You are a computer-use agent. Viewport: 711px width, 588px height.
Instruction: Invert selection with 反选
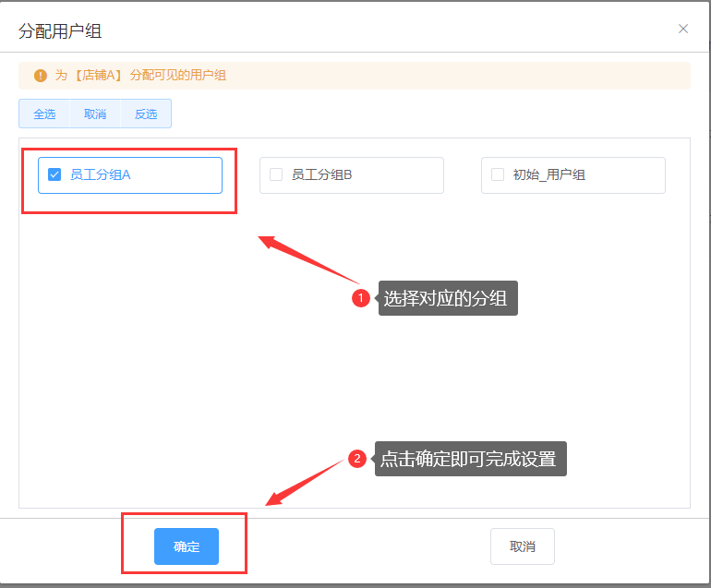[146, 114]
